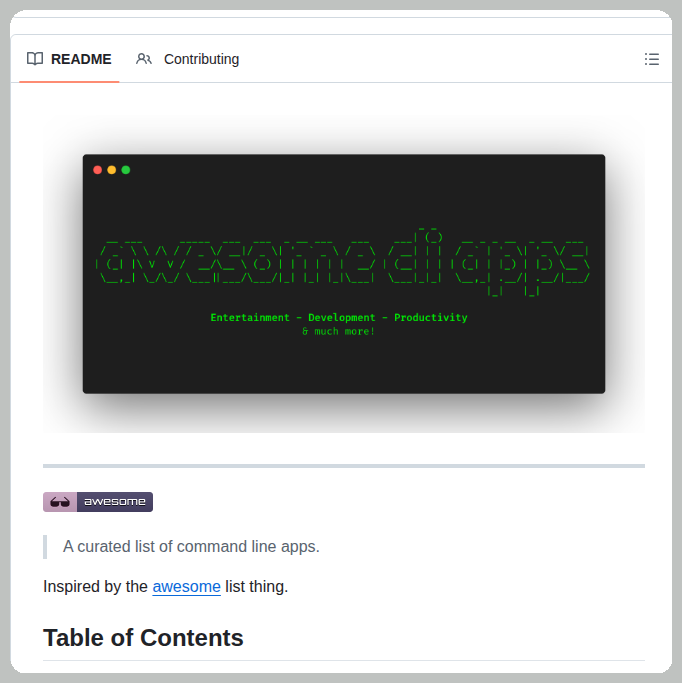Click the README book icon
The image size is (682, 683).
[x=35, y=58]
